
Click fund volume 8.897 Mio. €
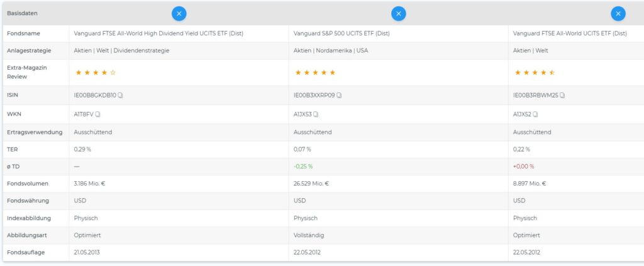click(530, 184)
